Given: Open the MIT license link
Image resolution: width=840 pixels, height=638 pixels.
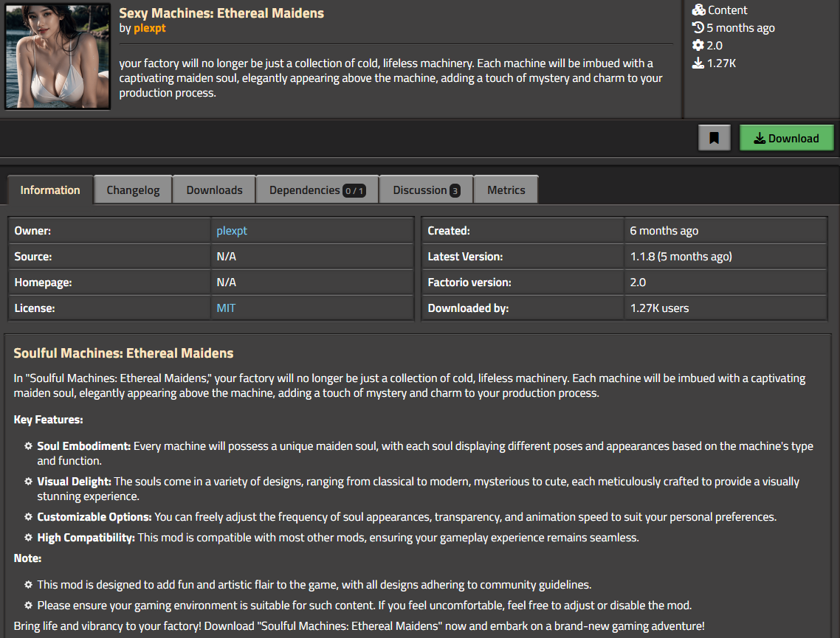Looking at the screenshot, I should 226,308.
